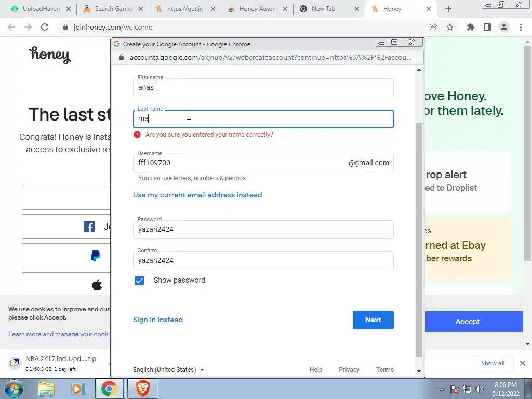Click the Honey page vertical scrollbar
This screenshot has width=532, height=399.
(x=528, y=153)
